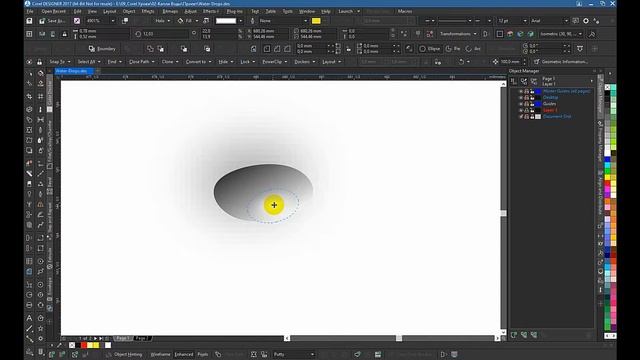Viewport: 640px width, 360px height.
Task: Open the options gear icon beside font box
Action: (x=586, y=21)
